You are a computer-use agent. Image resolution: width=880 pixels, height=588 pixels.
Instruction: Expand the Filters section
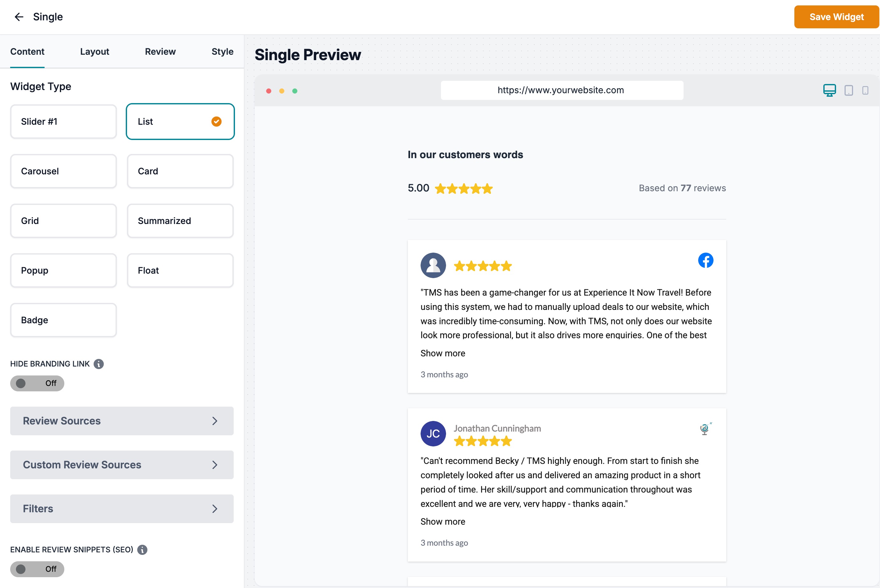[x=122, y=508]
